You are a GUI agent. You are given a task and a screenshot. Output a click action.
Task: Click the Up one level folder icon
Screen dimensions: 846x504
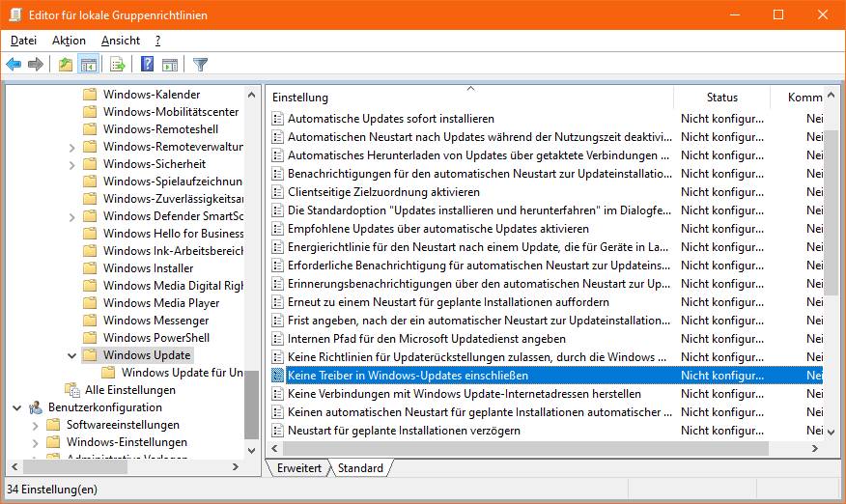click(66, 65)
